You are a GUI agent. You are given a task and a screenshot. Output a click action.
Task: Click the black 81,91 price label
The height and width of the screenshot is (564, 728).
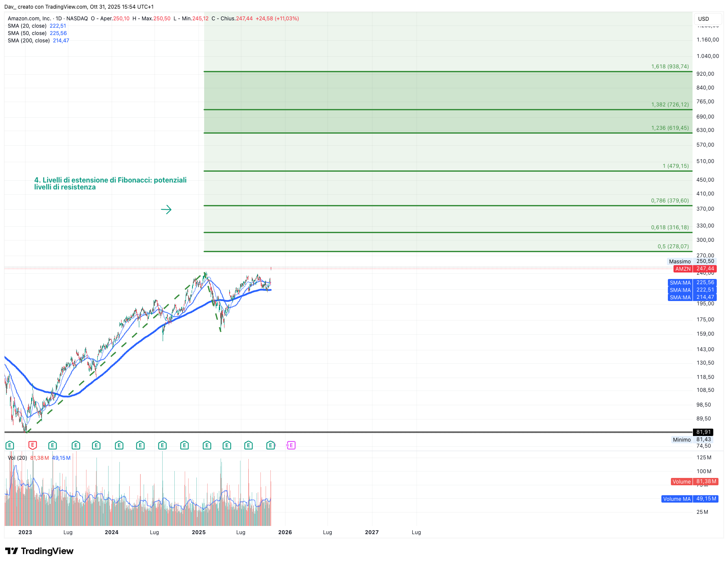[703, 432]
